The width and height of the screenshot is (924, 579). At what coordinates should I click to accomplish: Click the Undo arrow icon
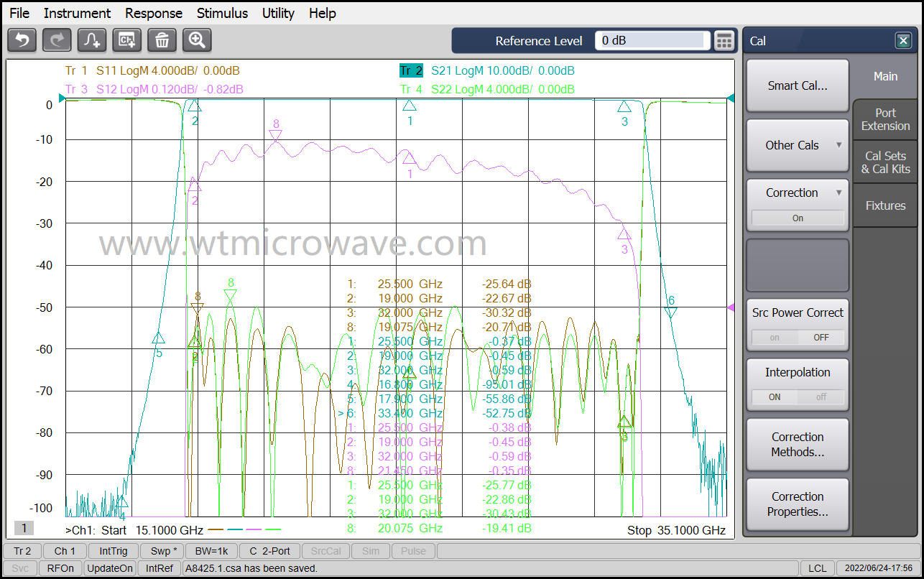pos(22,40)
